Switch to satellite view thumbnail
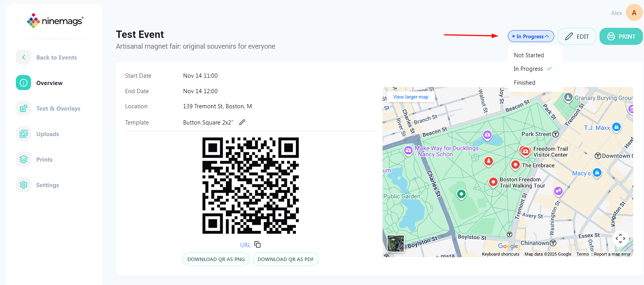The width and height of the screenshot is (644, 285). pos(396,244)
